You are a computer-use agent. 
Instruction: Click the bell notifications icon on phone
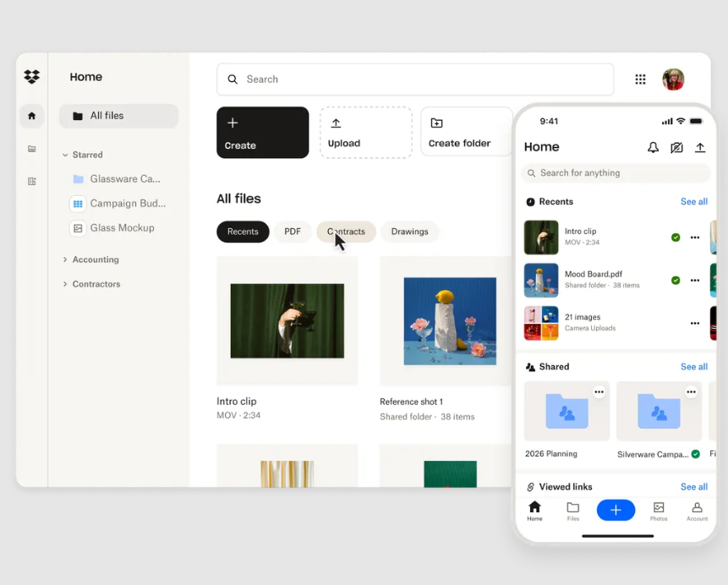(x=653, y=148)
